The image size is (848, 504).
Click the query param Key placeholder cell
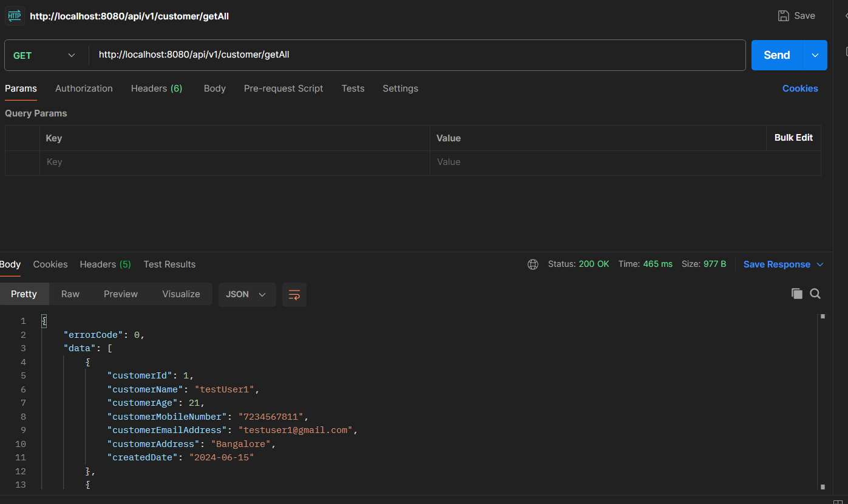(234, 163)
